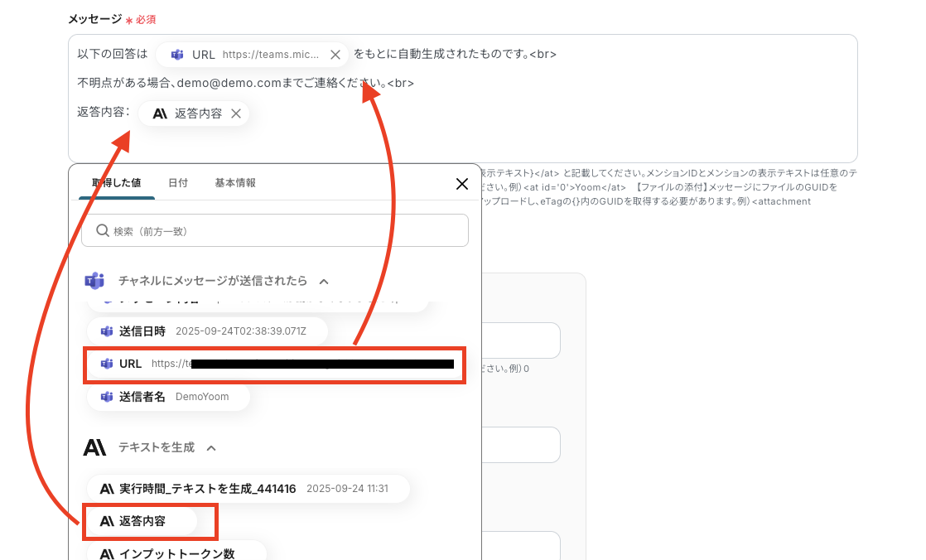This screenshot has width=926, height=560.
Task: Click the text 不明点がある場合、demo@demo.com in the message
Action: (180, 84)
